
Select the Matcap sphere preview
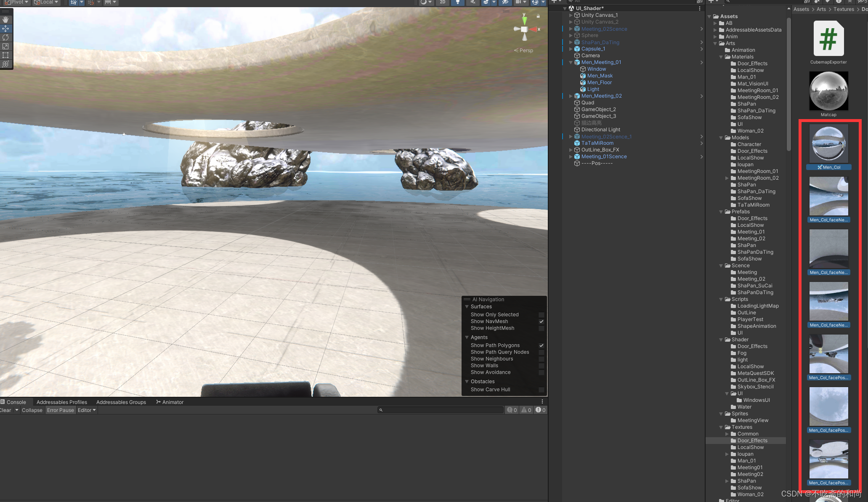[828, 90]
